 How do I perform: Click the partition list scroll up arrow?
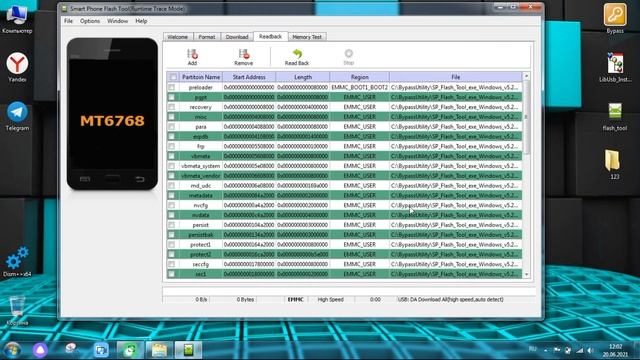coord(526,76)
